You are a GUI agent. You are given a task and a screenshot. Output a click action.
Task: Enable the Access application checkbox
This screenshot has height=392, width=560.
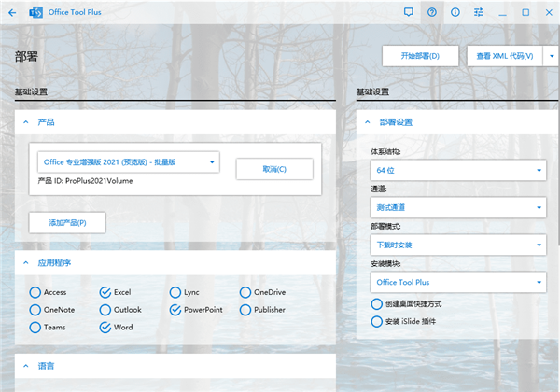[35, 292]
